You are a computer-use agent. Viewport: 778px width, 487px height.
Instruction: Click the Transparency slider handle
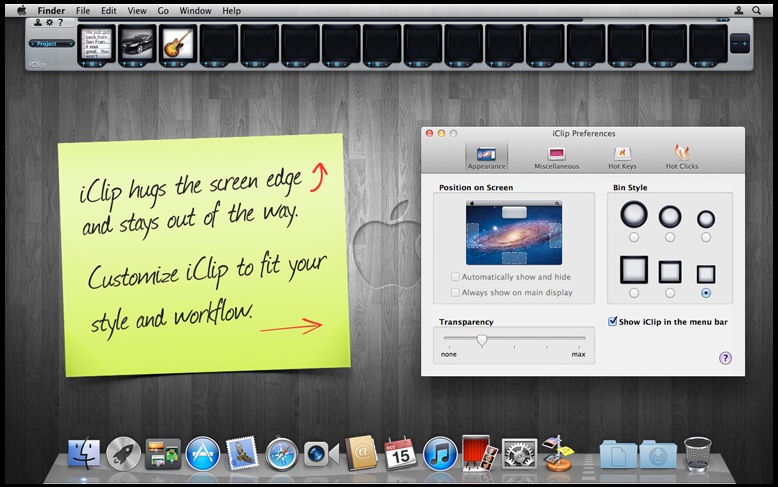tap(481, 340)
